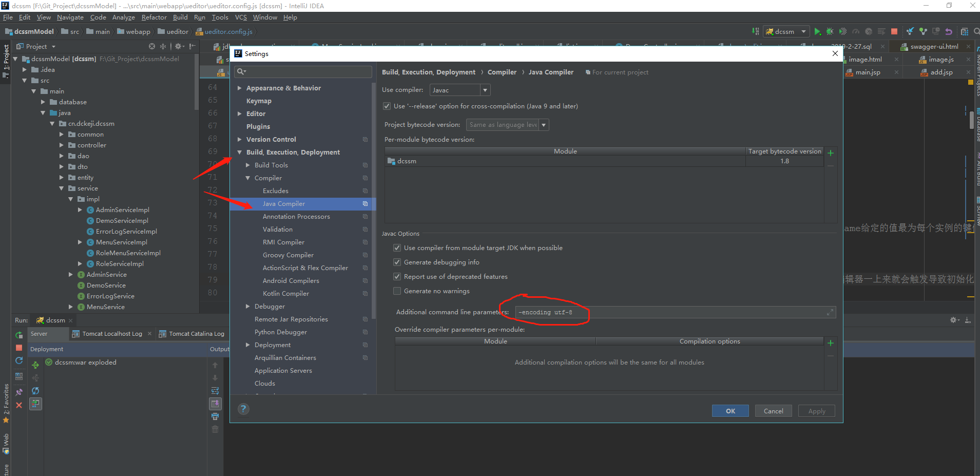
Task: Click Scroll to End output icon
Action: pos(215,404)
